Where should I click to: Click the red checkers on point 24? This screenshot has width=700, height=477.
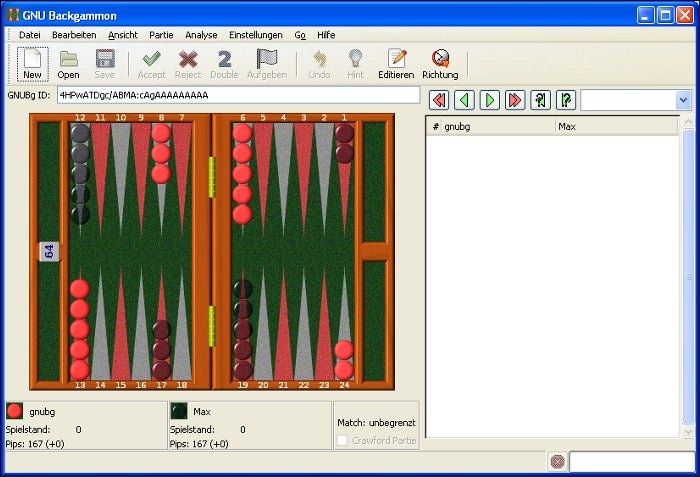[x=344, y=360]
